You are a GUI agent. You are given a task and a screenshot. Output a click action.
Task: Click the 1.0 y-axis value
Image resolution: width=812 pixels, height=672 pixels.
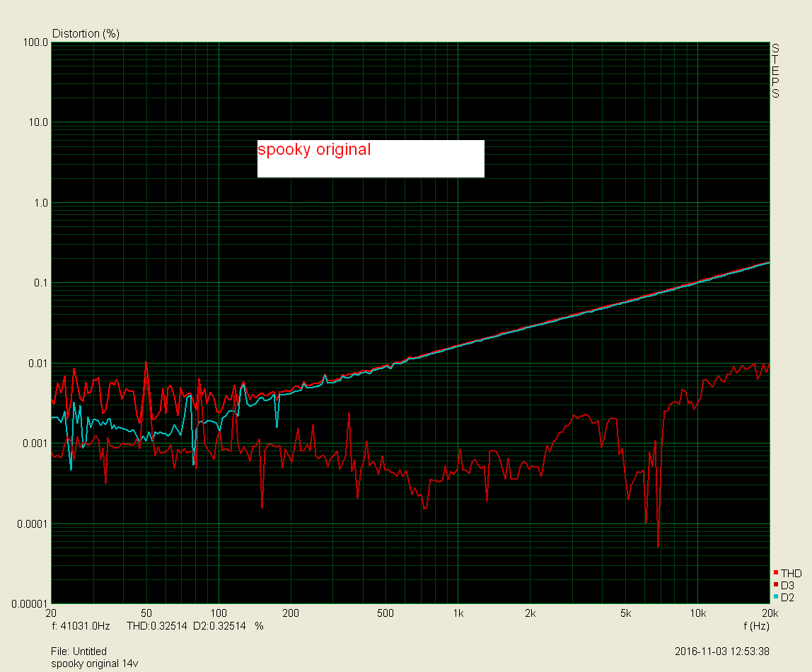pyautogui.click(x=41, y=203)
